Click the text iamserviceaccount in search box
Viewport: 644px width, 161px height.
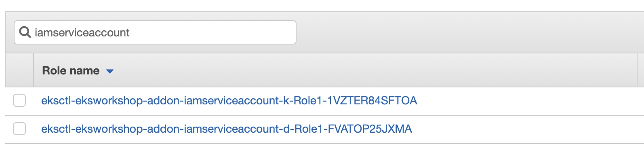pos(82,32)
